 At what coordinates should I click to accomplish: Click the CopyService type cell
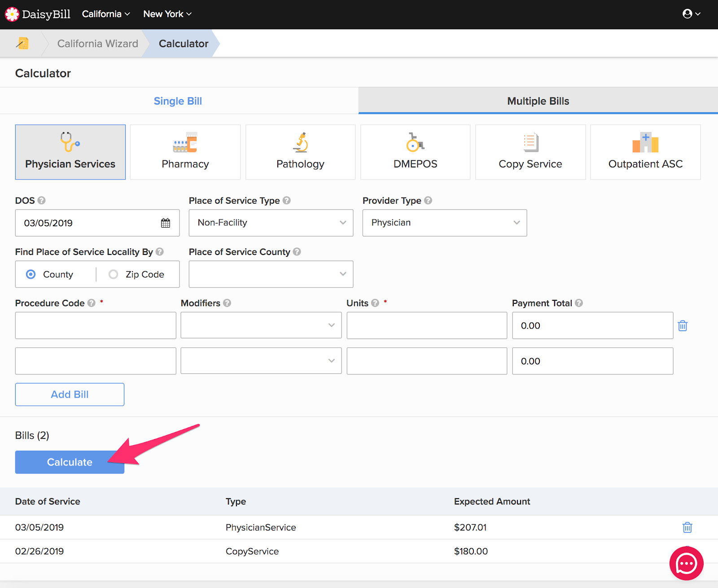coord(252,551)
